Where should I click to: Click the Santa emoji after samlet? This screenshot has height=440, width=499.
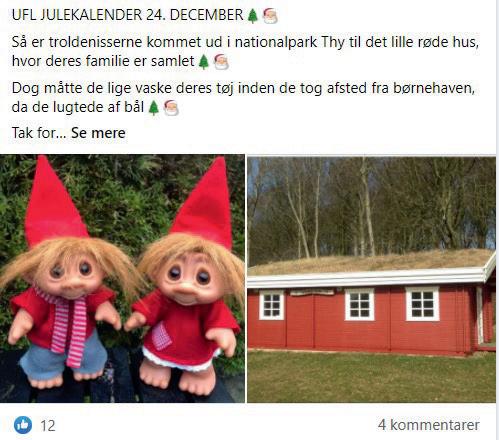click(x=221, y=62)
